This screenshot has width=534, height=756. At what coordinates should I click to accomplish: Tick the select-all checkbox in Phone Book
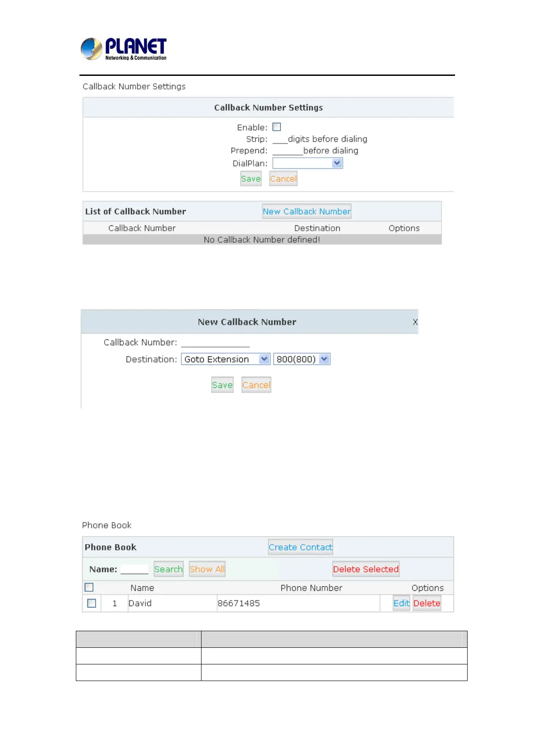[89, 587]
